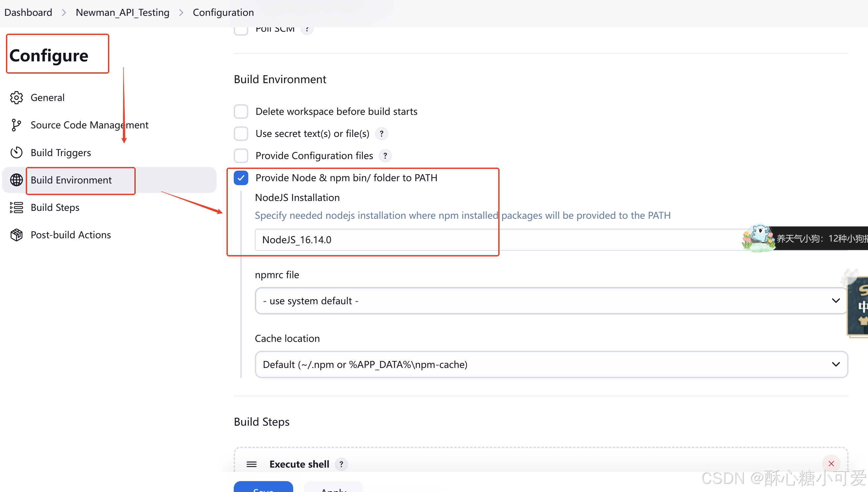Open help for Use secret text(s) or file(s)
Image resolution: width=868 pixels, height=492 pixels.
tap(381, 133)
